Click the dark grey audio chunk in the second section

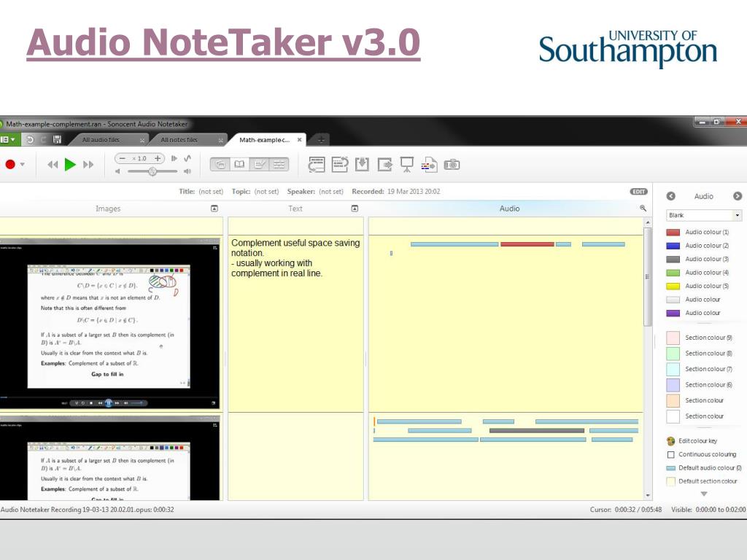tap(536, 430)
